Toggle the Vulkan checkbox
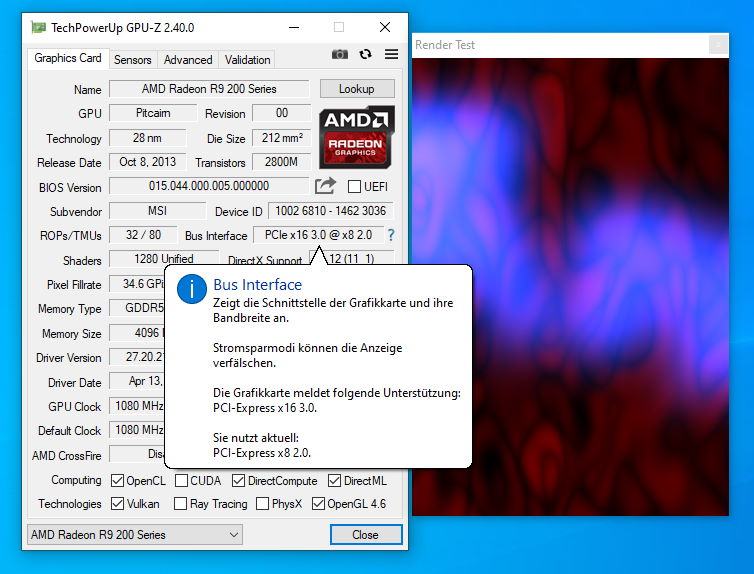The height and width of the screenshot is (574, 754). pyautogui.click(x=117, y=504)
